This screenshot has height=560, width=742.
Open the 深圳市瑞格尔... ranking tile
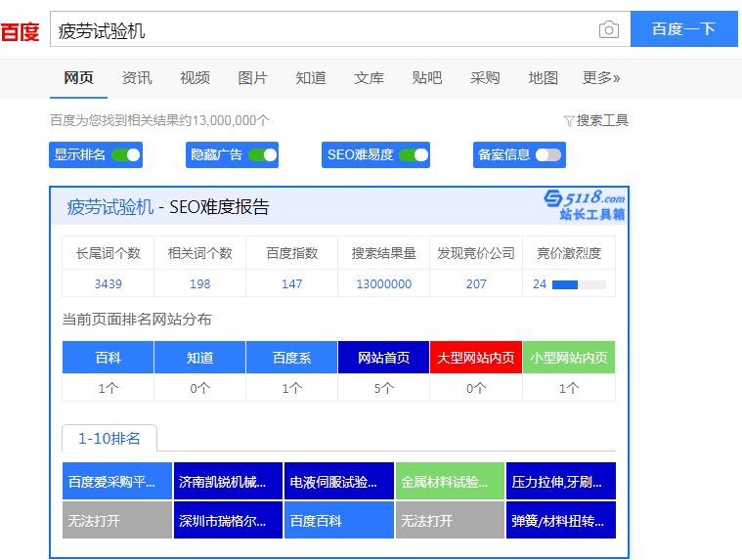(x=228, y=520)
